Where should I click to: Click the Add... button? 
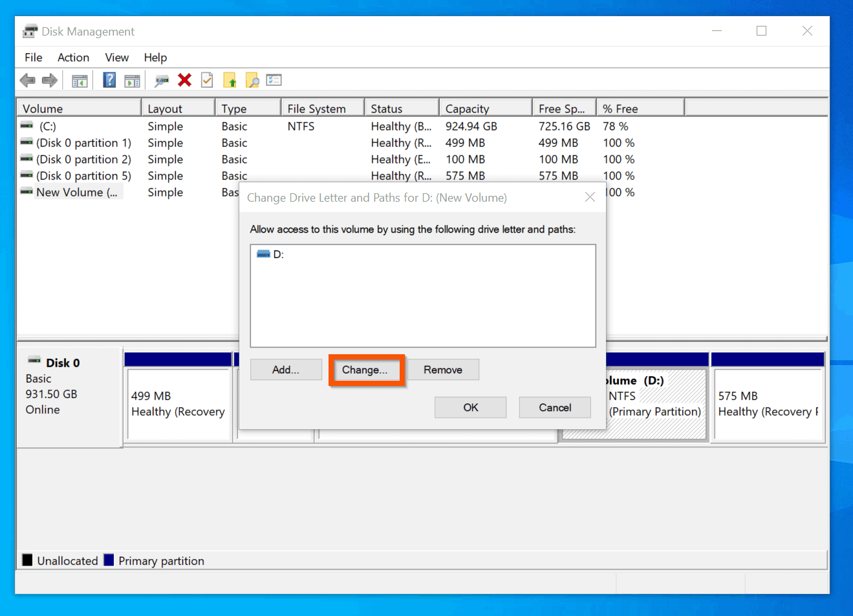(x=286, y=370)
